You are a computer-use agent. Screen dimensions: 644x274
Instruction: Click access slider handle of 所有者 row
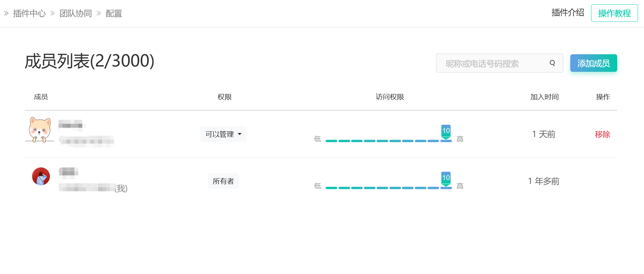[446, 179]
